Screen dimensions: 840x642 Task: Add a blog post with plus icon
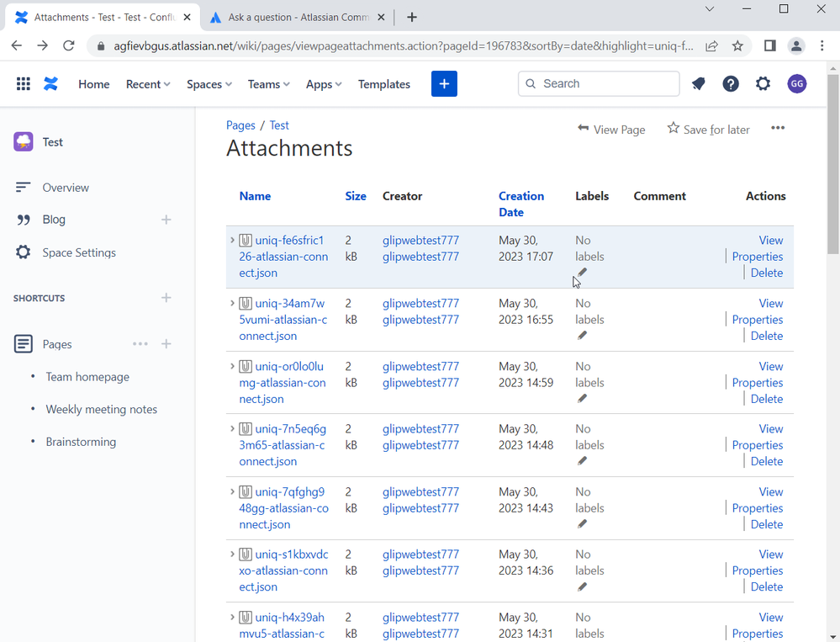(x=166, y=220)
